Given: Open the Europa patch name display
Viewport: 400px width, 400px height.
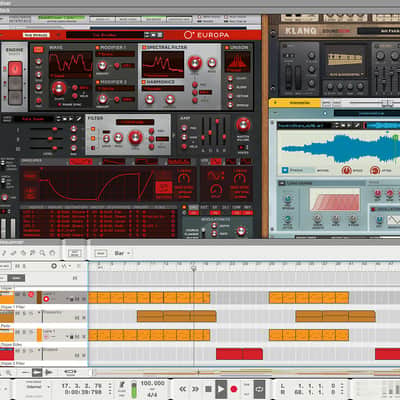Looking at the screenshot, I should pos(105,35).
